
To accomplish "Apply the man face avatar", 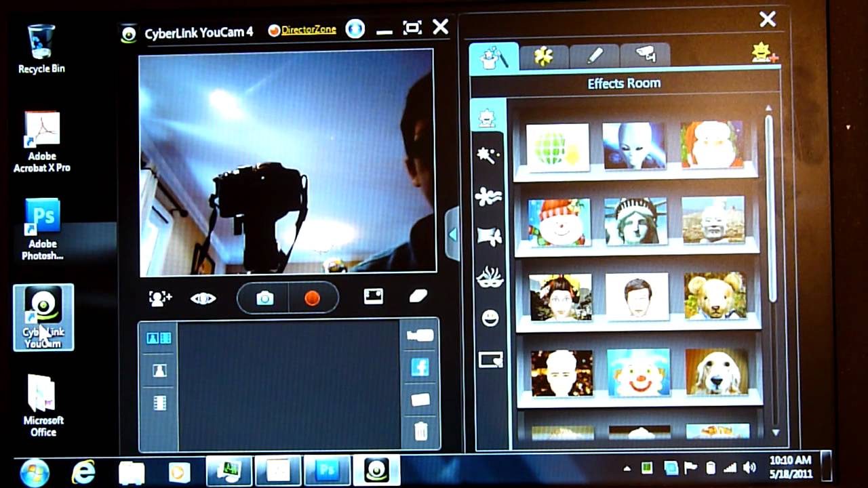I will [637, 296].
